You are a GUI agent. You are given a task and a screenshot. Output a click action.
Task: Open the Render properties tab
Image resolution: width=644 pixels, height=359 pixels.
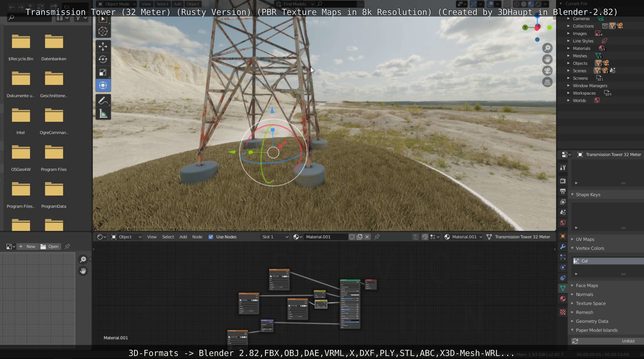coord(563,181)
